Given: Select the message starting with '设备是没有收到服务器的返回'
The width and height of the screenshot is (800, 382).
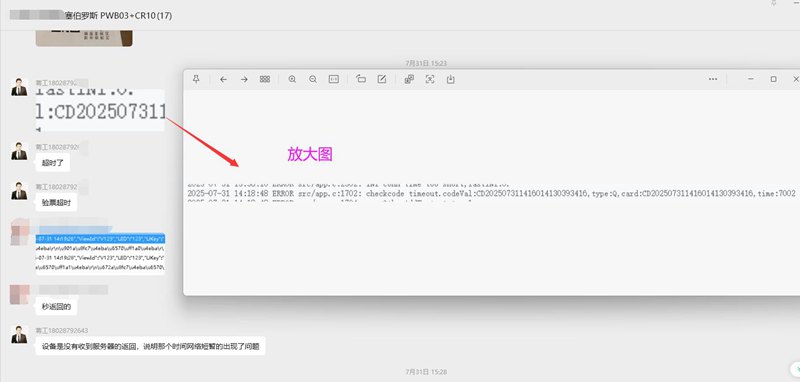Looking at the screenshot, I should 151,346.
